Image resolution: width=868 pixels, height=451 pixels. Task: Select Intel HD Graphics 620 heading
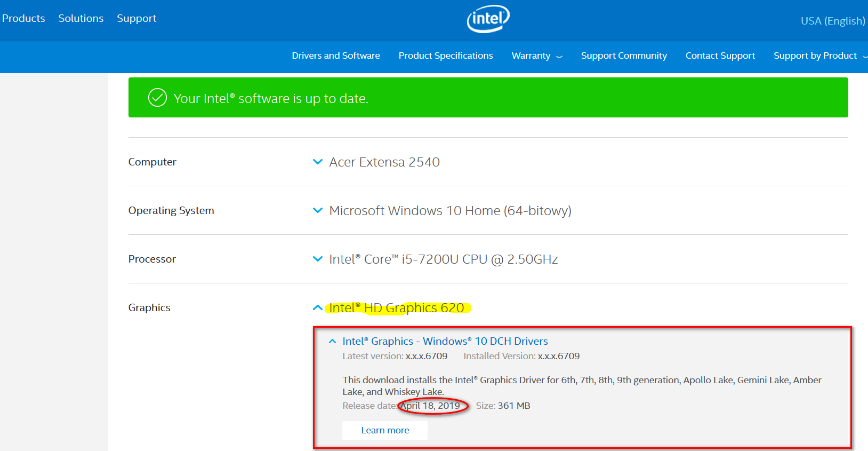(x=397, y=308)
